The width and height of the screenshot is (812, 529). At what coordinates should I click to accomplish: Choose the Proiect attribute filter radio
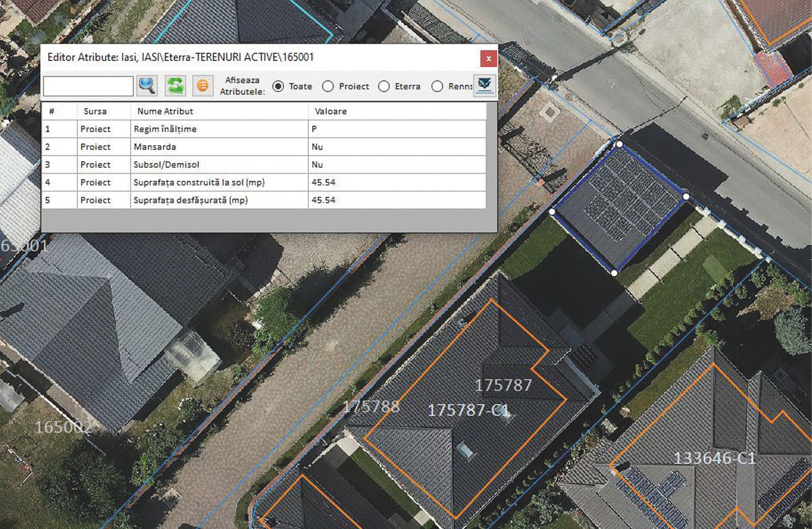click(x=328, y=86)
